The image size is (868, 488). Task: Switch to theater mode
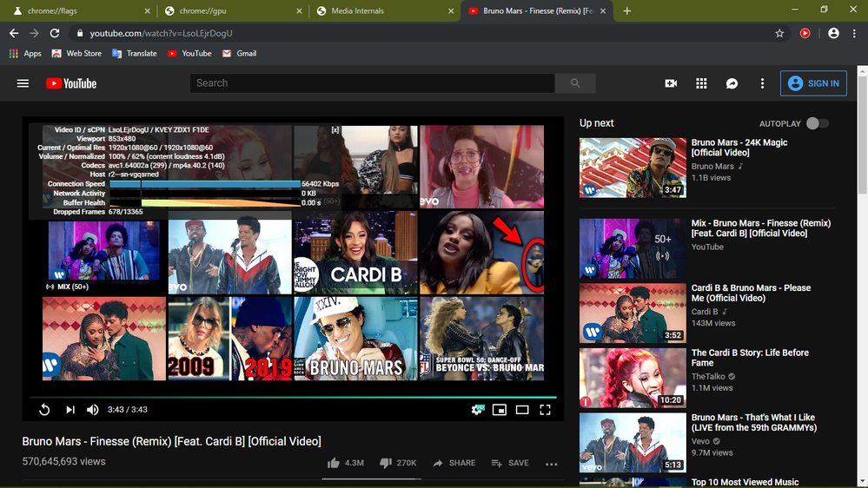click(x=522, y=410)
